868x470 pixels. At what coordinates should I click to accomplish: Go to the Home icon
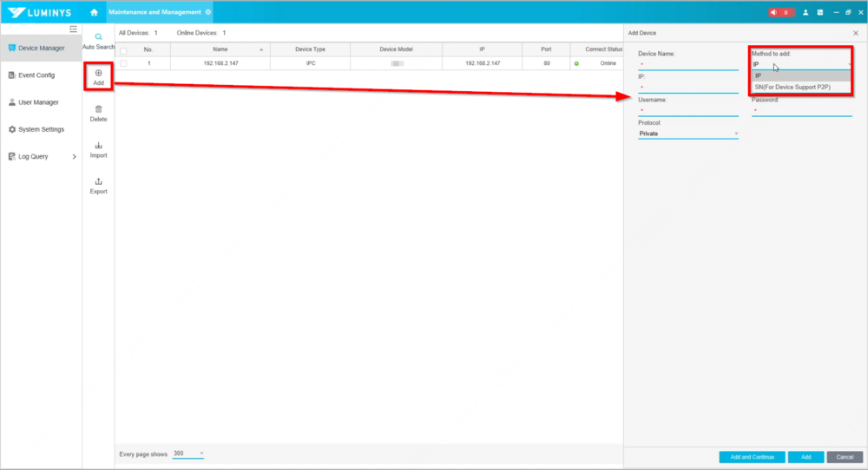tap(94, 12)
